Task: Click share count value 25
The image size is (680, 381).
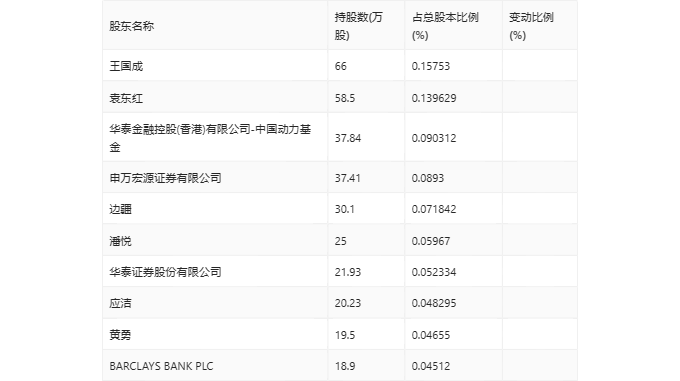Action: coord(340,241)
